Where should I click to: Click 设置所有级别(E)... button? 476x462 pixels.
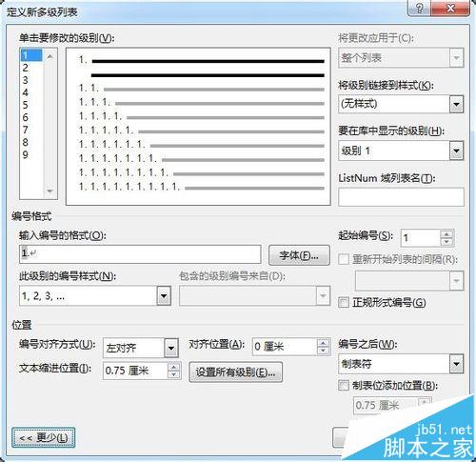[x=235, y=372]
